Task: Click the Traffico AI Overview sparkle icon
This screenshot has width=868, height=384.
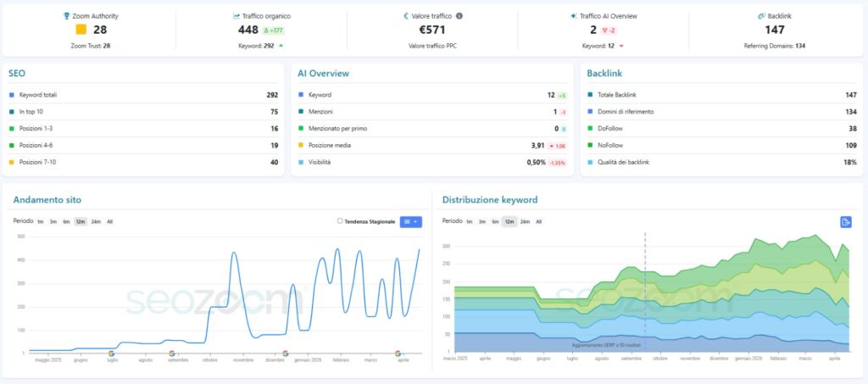Action: [x=574, y=16]
